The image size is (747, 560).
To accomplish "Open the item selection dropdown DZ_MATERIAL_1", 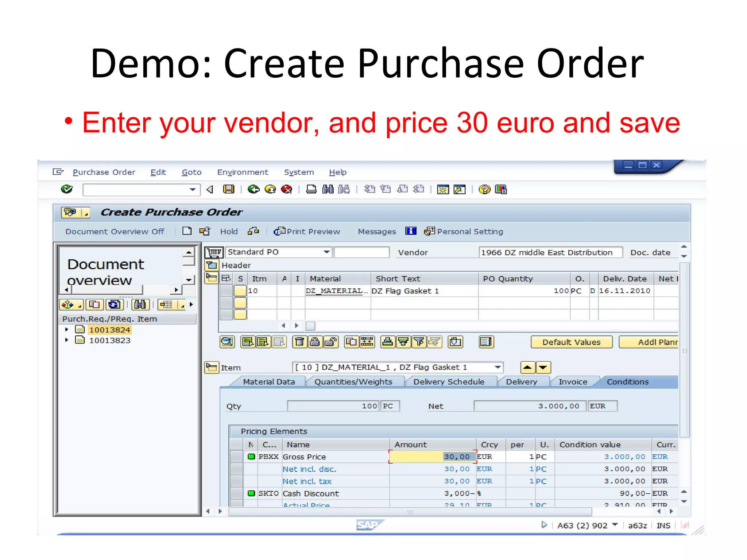I will coord(498,367).
